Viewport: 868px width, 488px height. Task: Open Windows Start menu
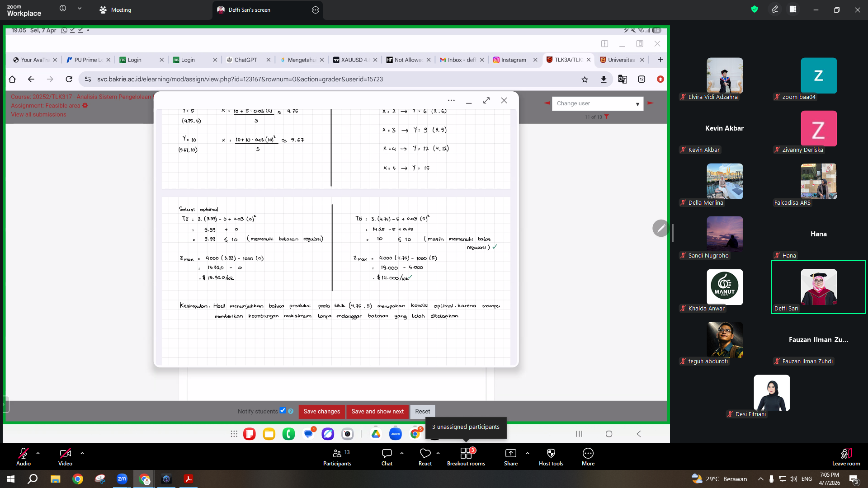tap(11, 479)
